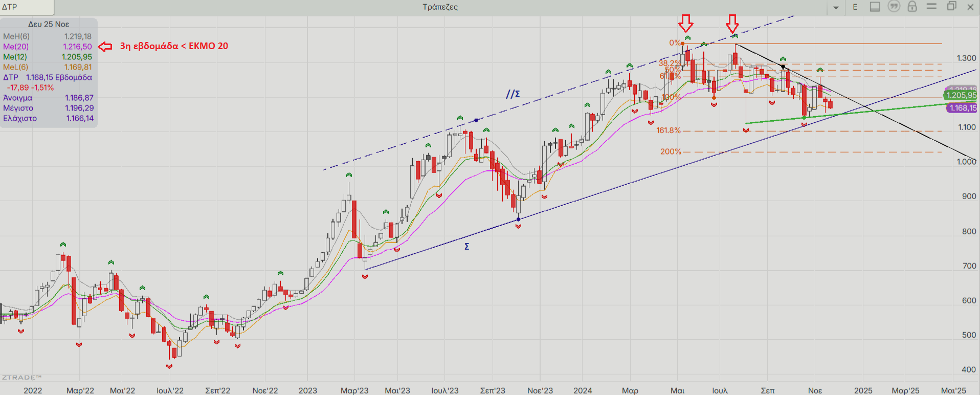The image size is (980, 395).
Task: Select the '3η εβδομάδα < ΕΚΜΟ 20' annotation
Action: 174,46
